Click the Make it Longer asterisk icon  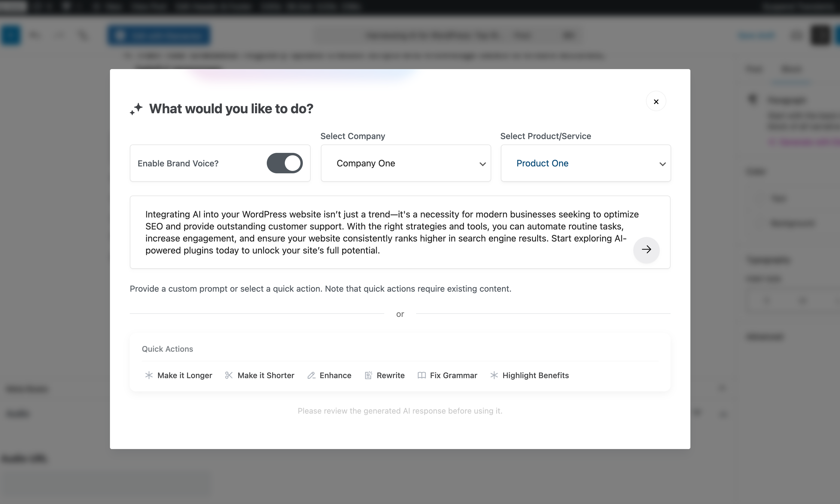tap(149, 375)
